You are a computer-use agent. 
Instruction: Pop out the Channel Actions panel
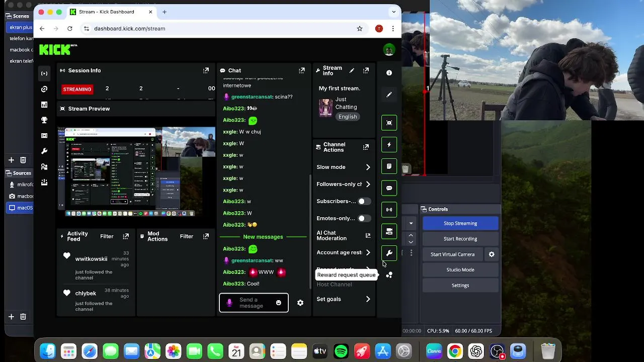[x=366, y=147]
